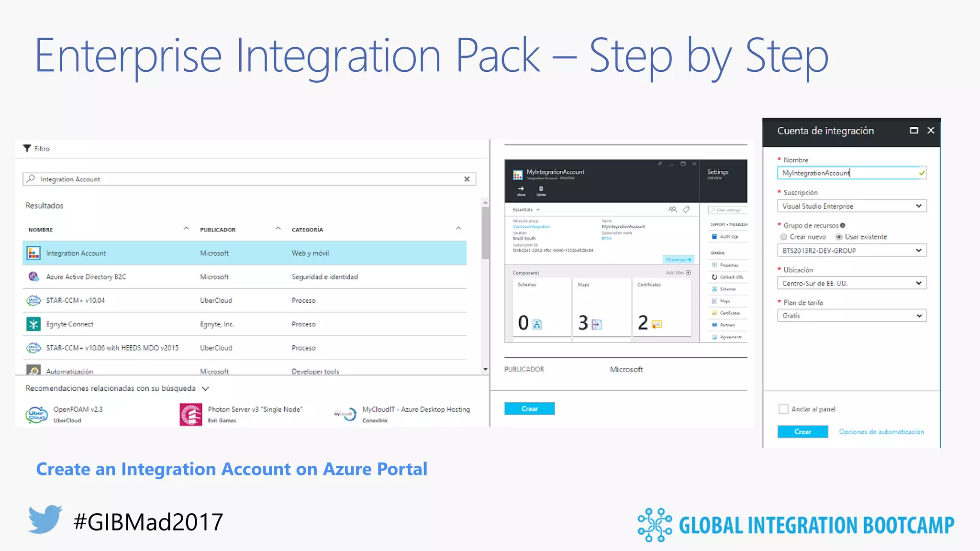This screenshot has height=551, width=980.
Task: Open the Ubicación dropdown
Action: 852,283
